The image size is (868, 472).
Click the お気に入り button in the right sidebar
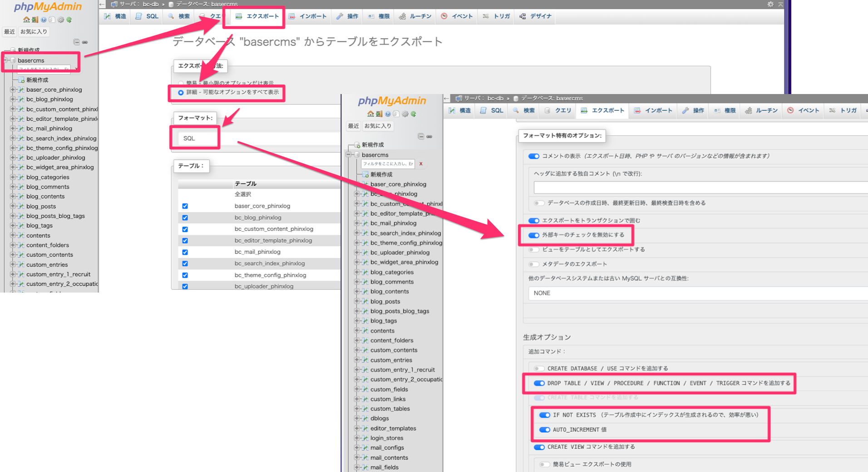[378, 126]
